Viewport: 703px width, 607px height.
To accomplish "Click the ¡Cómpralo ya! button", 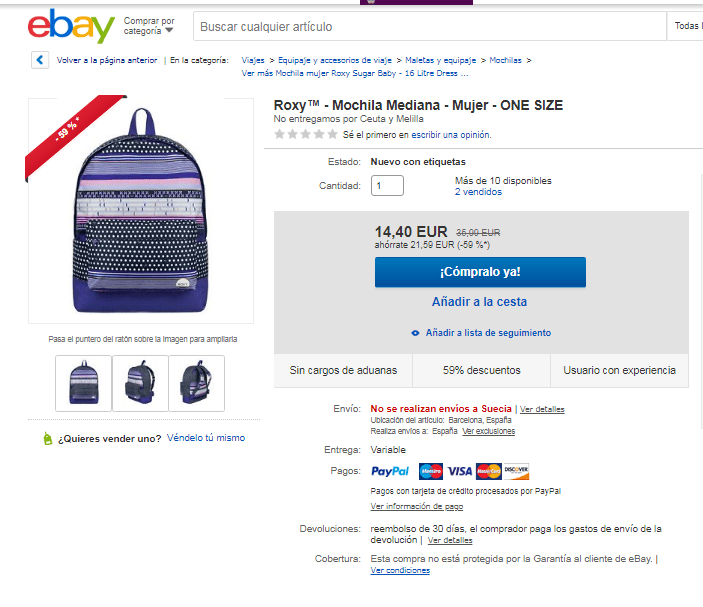I will [480, 272].
